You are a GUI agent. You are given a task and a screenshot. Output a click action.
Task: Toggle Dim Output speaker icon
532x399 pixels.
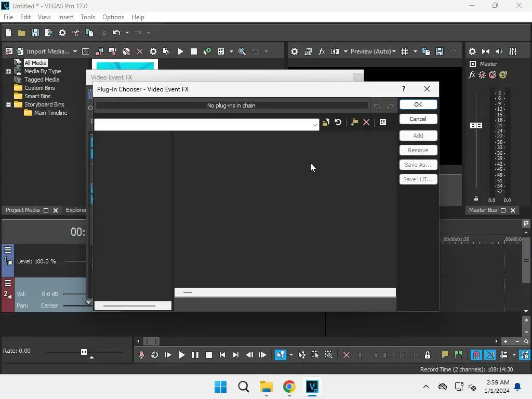[499, 51]
